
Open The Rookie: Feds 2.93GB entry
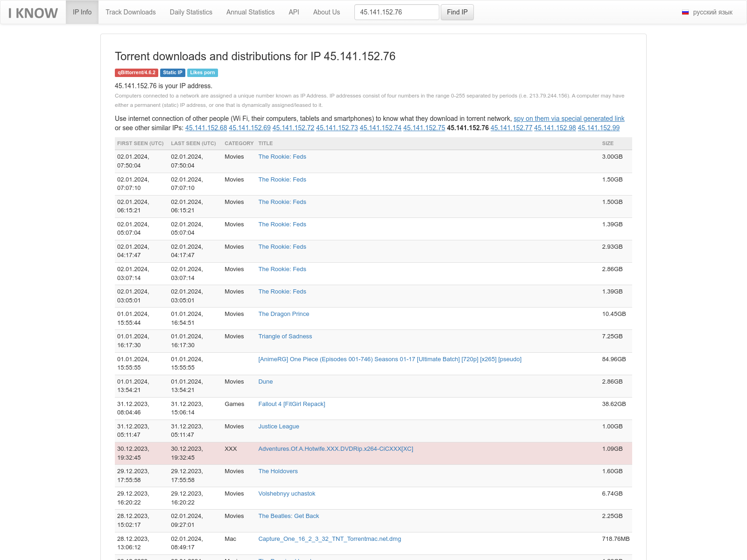[282, 247]
